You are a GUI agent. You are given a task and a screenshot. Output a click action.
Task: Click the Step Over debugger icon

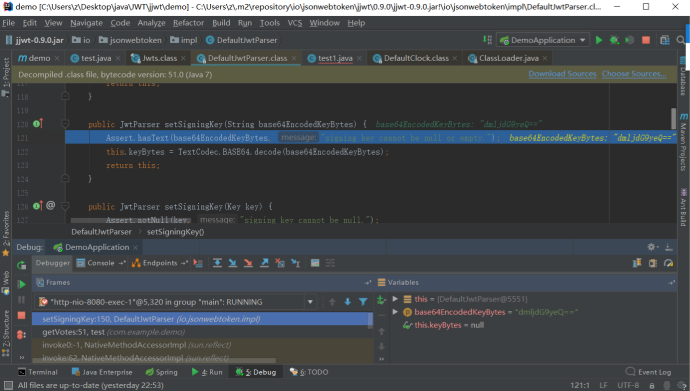coord(217,263)
